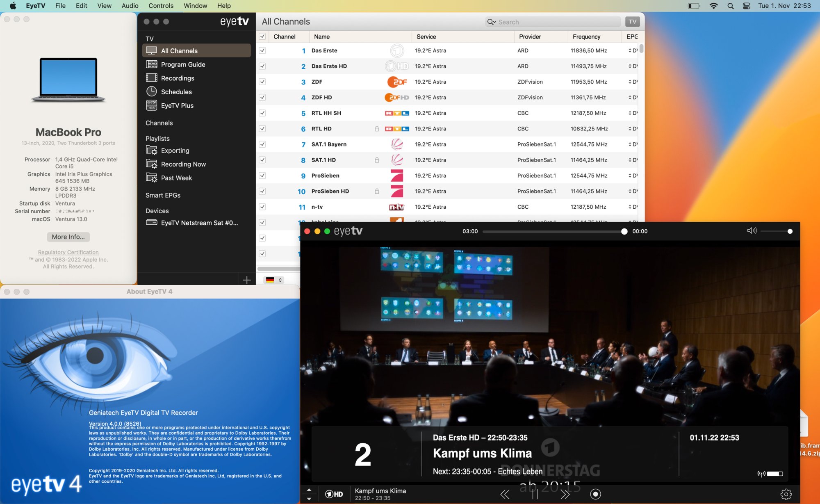
Task: Uncheck the Das Erste channel checkbox
Action: (262, 50)
